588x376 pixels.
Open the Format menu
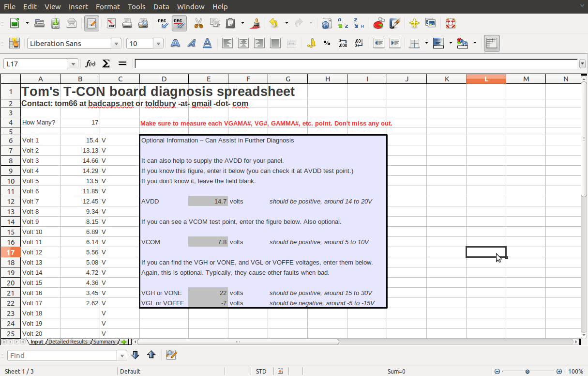(x=107, y=6)
